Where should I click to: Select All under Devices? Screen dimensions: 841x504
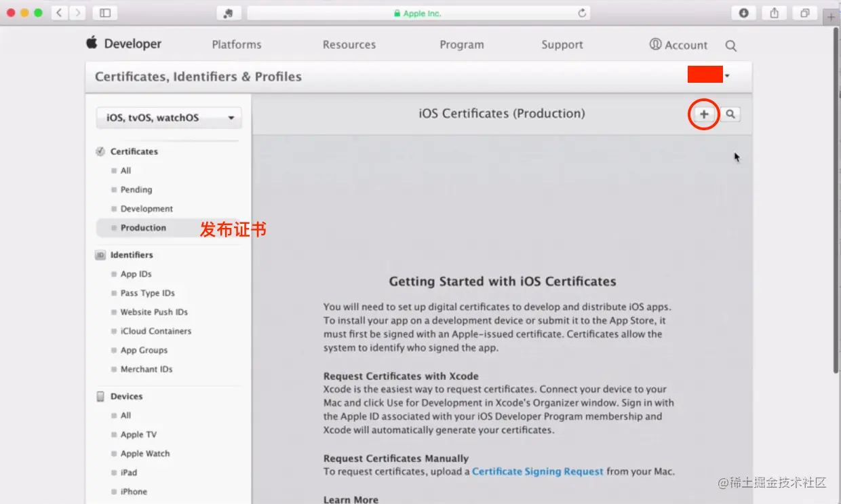click(125, 415)
